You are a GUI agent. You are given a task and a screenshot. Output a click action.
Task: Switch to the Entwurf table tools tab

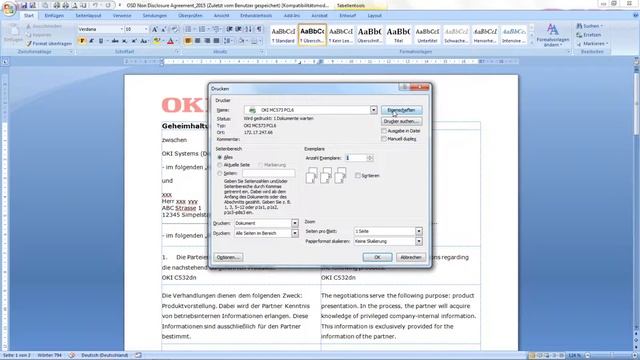(347, 16)
